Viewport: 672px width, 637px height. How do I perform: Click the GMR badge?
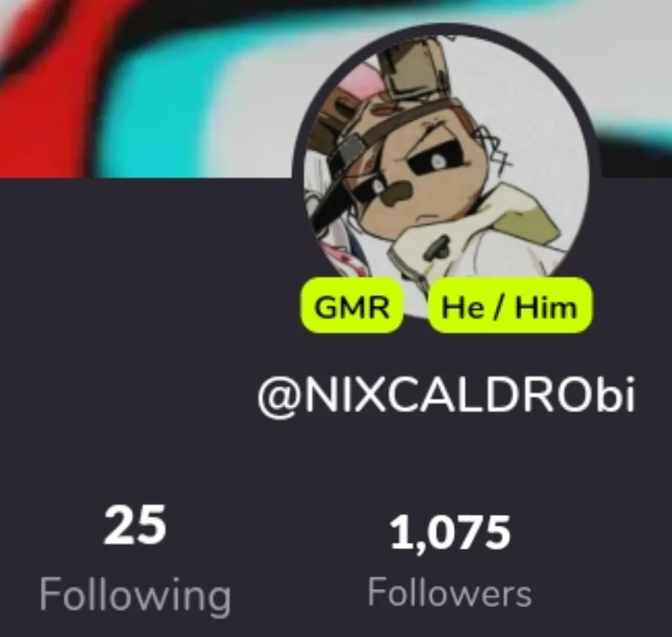(x=352, y=307)
